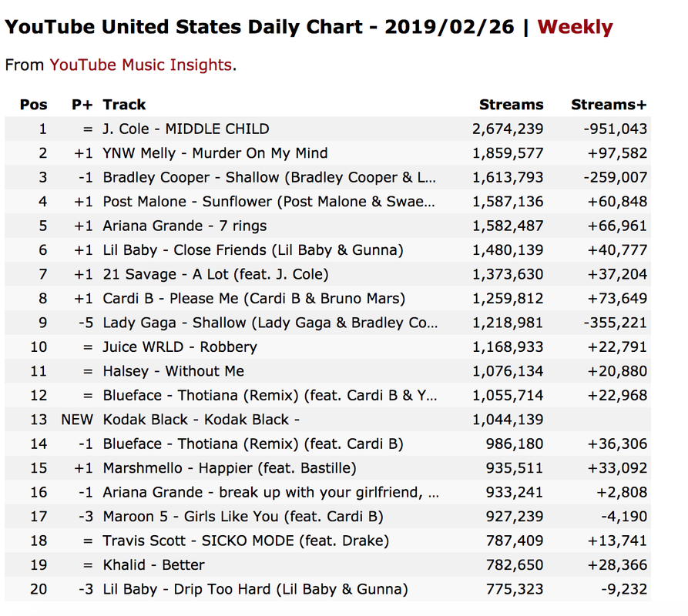Select the J. Cole - MIDDLE CHILD row
The height and width of the screenshot is (616, 688).
click(327, 129)
